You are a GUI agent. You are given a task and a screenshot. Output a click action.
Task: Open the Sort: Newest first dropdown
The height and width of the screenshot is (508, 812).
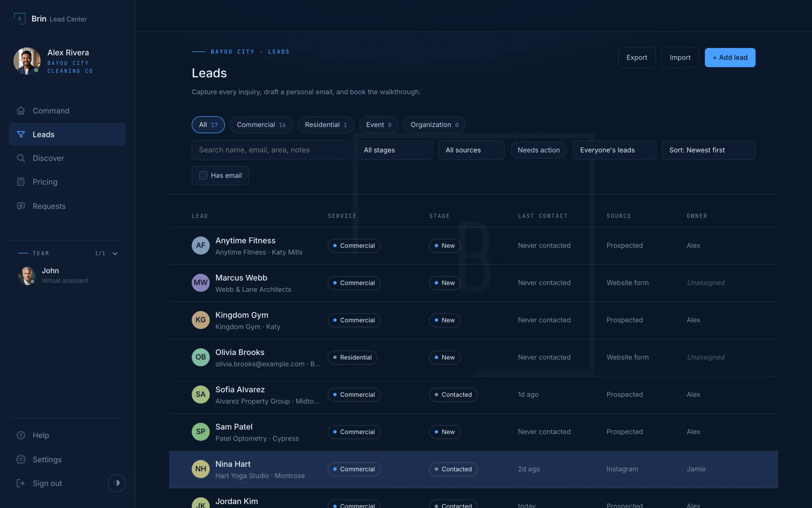coord(708,150)
